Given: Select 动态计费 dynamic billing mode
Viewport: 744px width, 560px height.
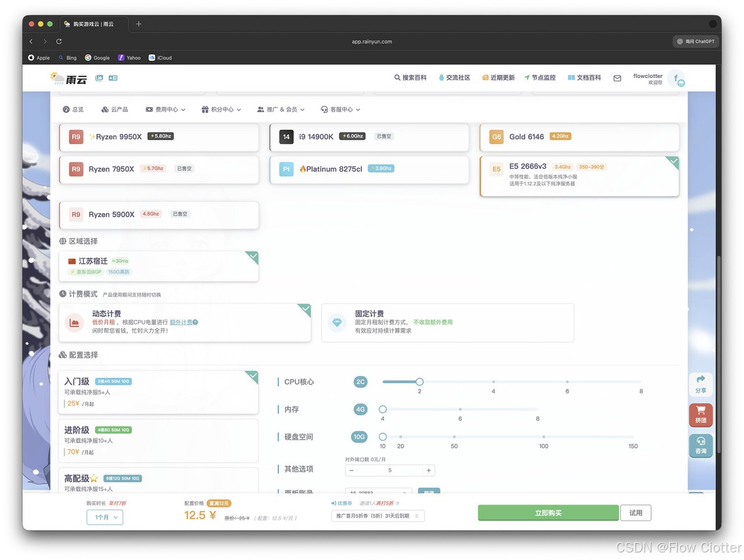Looking at the screenshot, I should tap(185, 322).
